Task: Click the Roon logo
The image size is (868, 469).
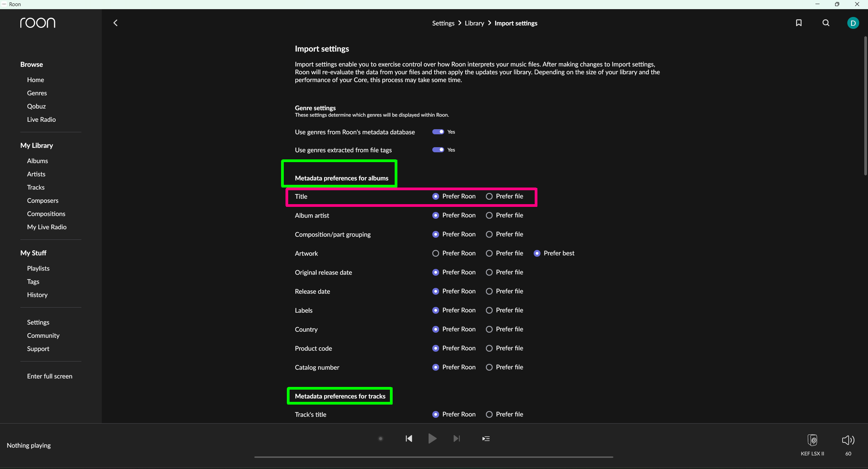Action: 38,23
